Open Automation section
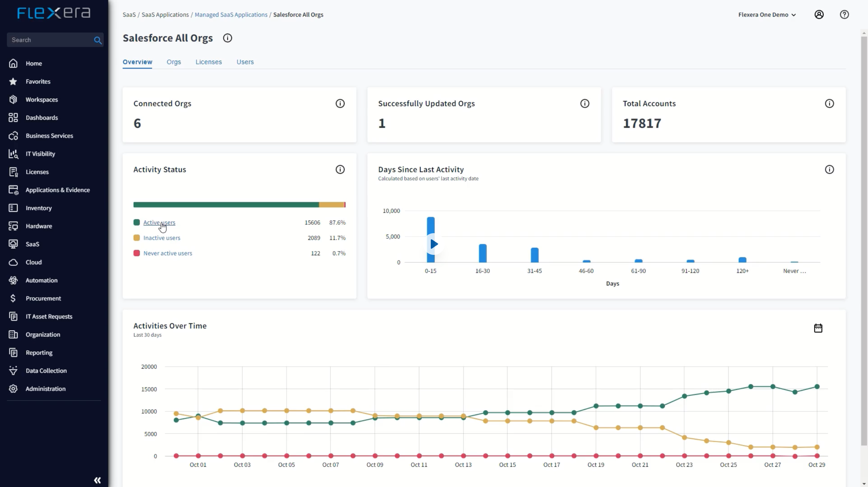 (41, 280)
